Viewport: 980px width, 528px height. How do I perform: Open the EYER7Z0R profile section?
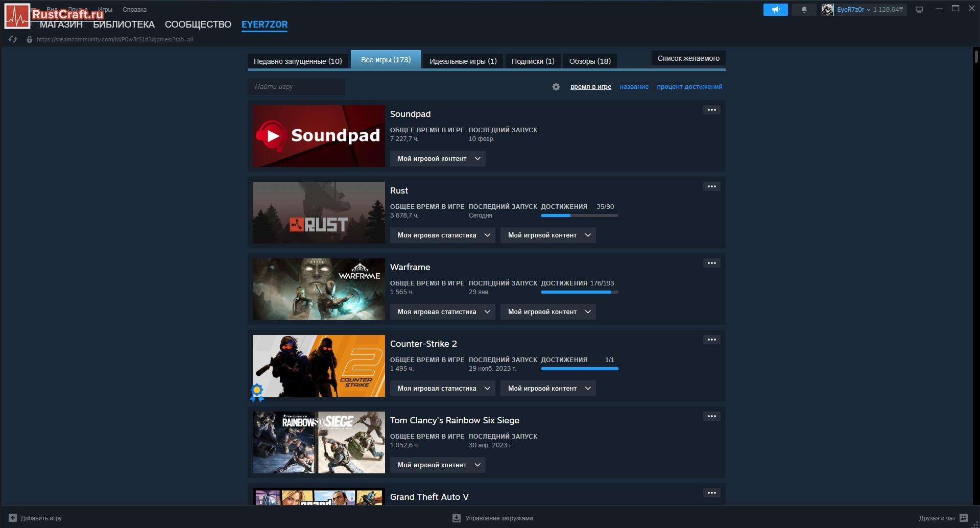pyautogui.click(x=265, y=25)
